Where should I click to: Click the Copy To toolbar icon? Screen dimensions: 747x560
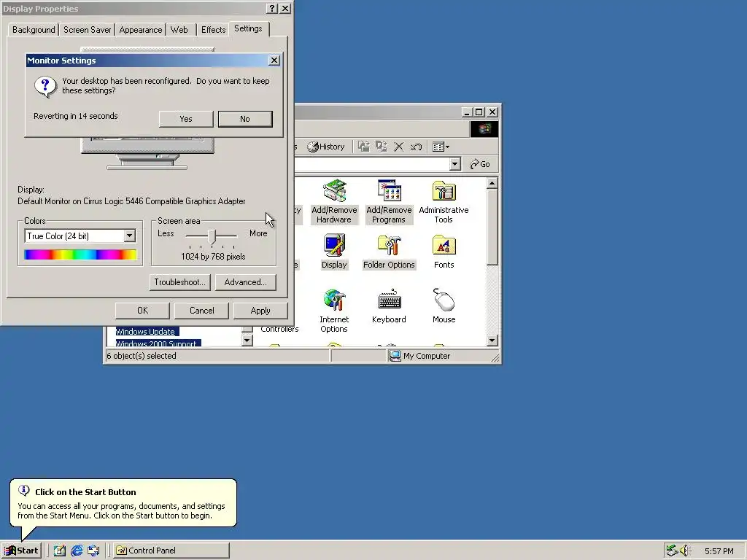[381, 147]
